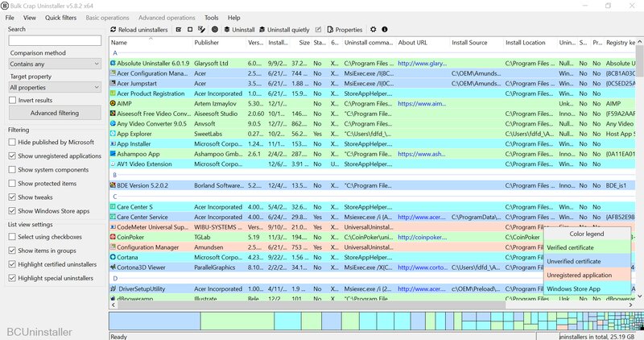Click the Reload uninstallers toolbar button
644x340 pixels.
coord(139,30)
